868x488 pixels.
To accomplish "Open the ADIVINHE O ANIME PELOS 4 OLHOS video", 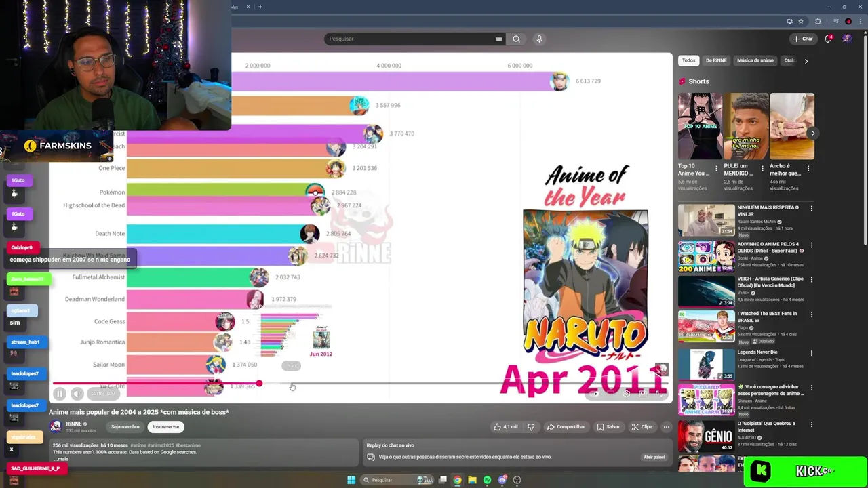I will point(707,257).
